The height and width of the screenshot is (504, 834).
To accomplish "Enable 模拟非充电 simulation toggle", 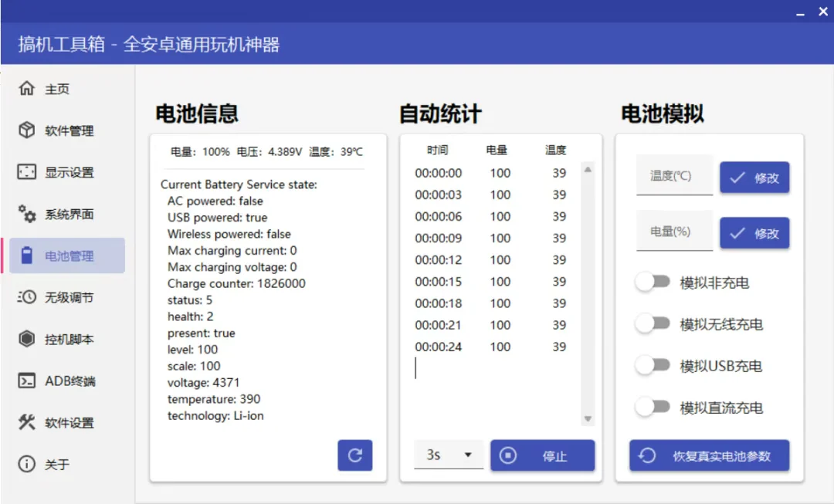I will 653,282.
